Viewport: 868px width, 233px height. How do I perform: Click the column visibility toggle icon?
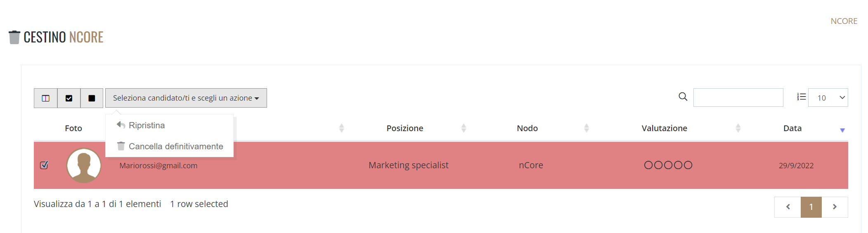[x=45, y=98]
